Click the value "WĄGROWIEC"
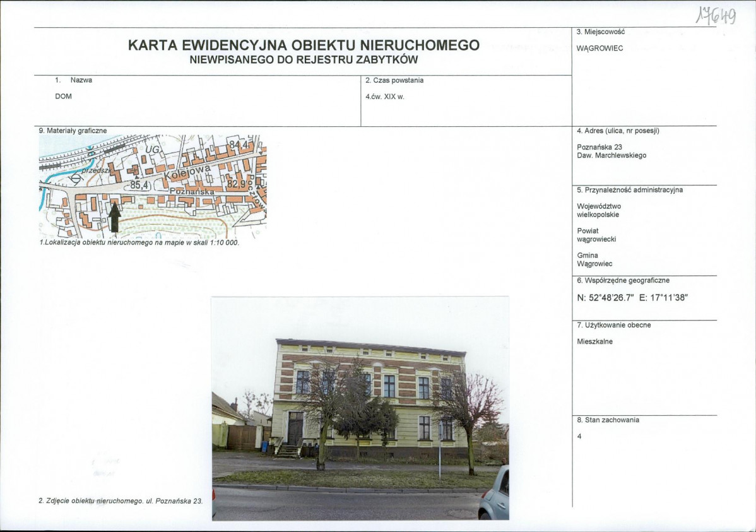Screen dimensions: 756x532 599,48
